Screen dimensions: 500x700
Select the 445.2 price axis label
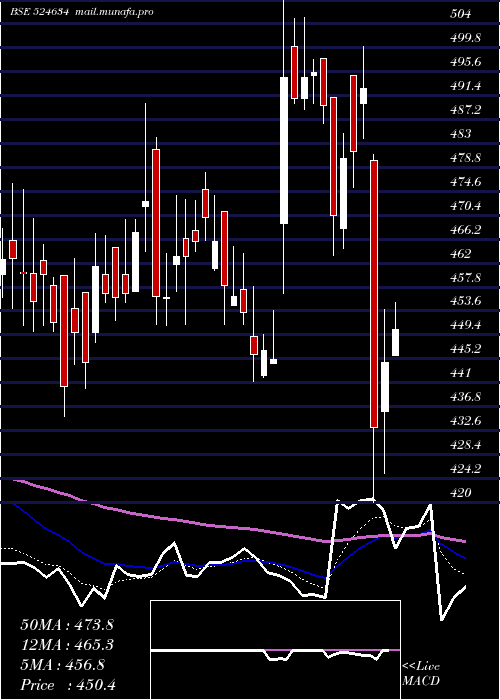pyautogui.click(x=466, y=349)
